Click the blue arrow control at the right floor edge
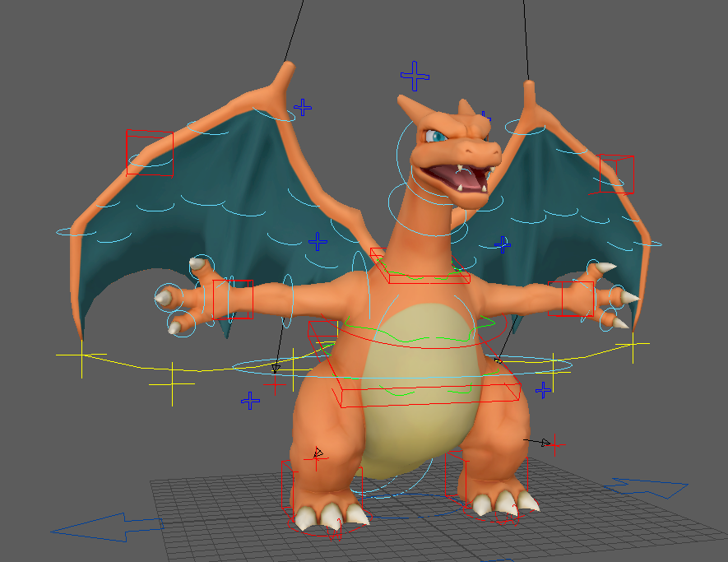This screenshot has width=728, height=562. 646,488
